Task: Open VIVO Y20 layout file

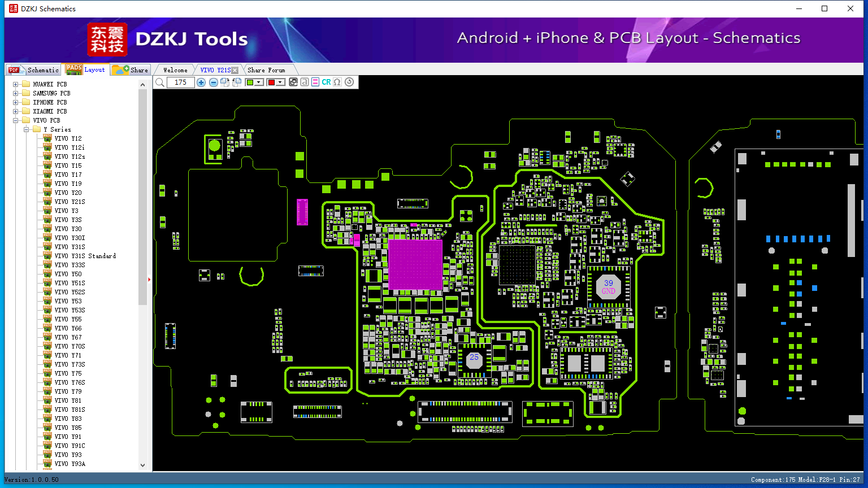Action: [x=68, y=193]
